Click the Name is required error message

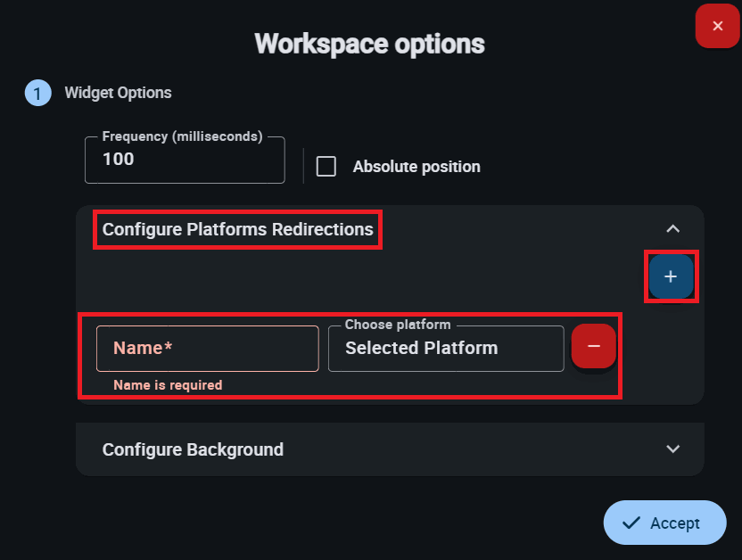click(168, 385)
